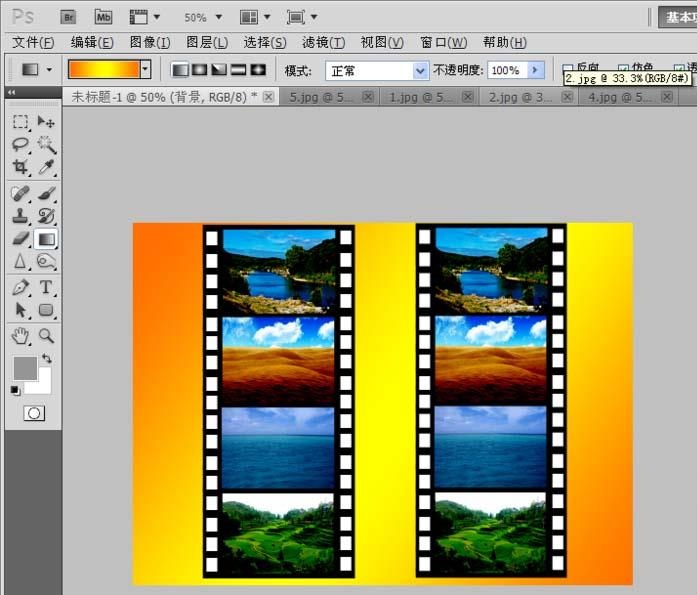Toggle Quick Mask mode button
Viewport: 697px width, 595px height.
[34, 413]
